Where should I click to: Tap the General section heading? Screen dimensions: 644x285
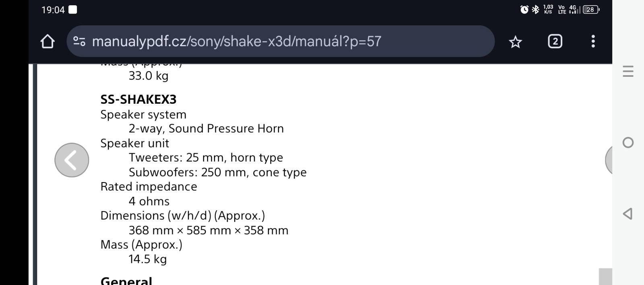[x=126, y=280]
